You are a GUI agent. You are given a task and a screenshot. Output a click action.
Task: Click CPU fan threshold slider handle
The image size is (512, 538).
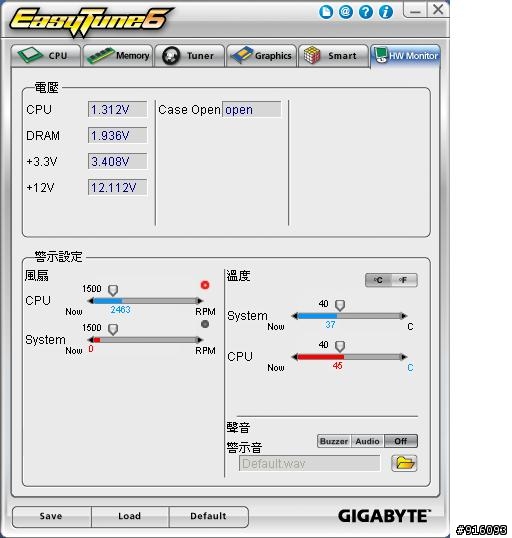(113, 290)
